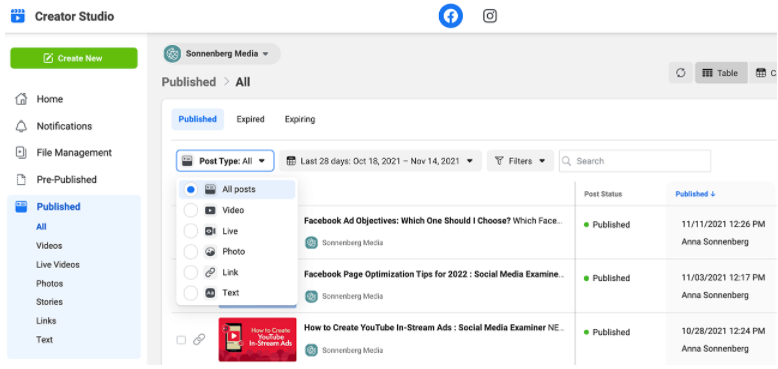Click the File Management icon
The height and width of the screenshot is (369, 778).
pyautogui.click(x=21, y=152)
